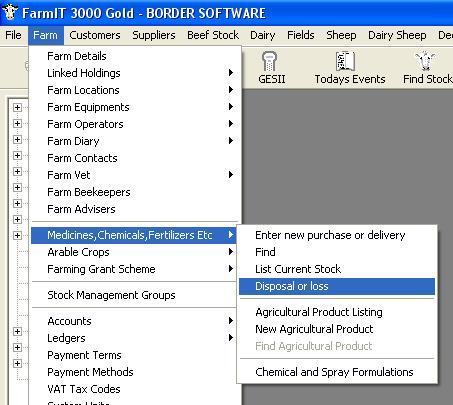The height and width of the screenshot is (405, 453).
Task: Click the FarmIT cow logo in title bar
Action: click(10, 12)
